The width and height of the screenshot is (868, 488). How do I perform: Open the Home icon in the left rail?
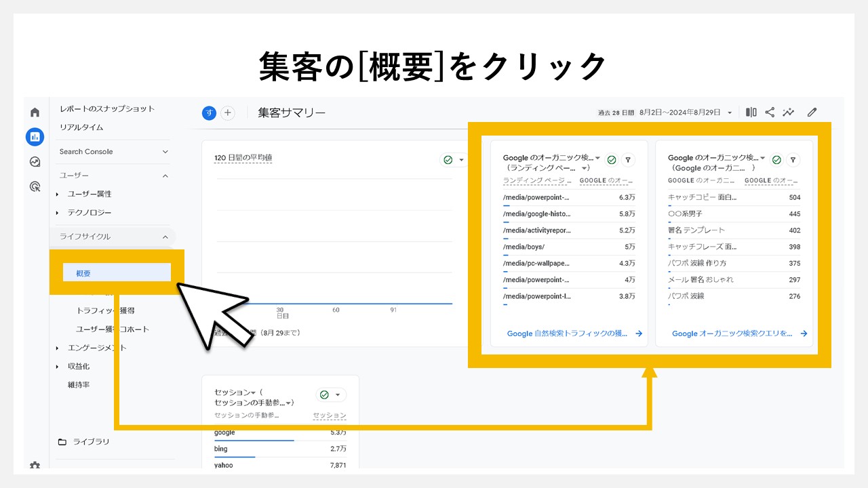(35, 112)
